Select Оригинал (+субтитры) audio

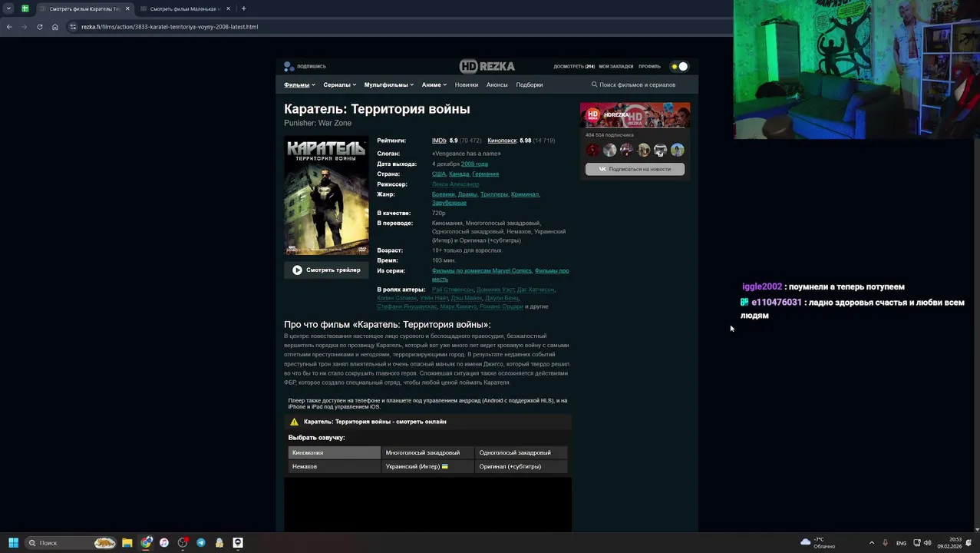point(521,466)
